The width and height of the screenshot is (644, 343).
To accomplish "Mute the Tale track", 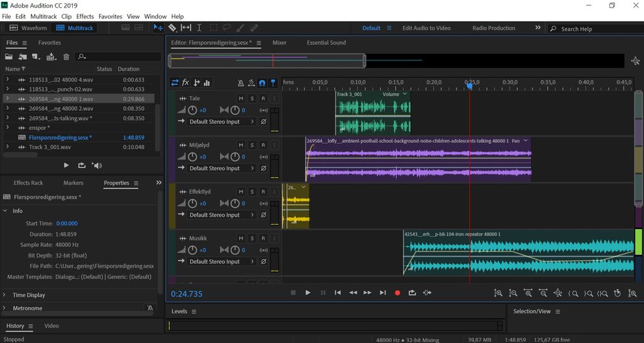I will coord(241,98).
